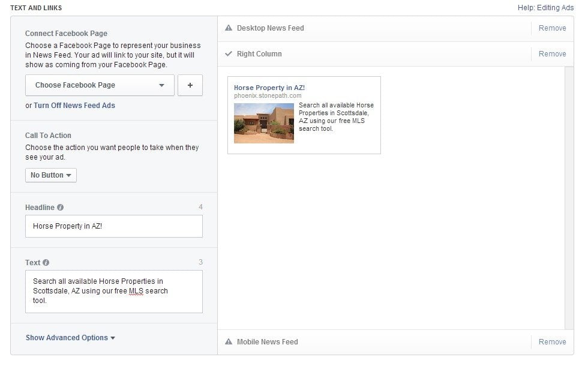Select the Right Column preview section

tap(259, 54)
